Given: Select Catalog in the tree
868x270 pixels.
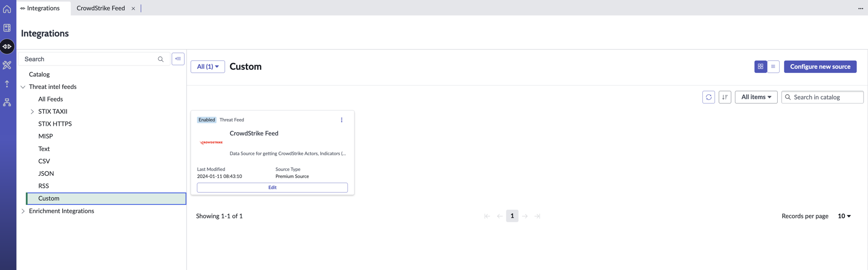Looking at the screenshot, I should (39, 74).
